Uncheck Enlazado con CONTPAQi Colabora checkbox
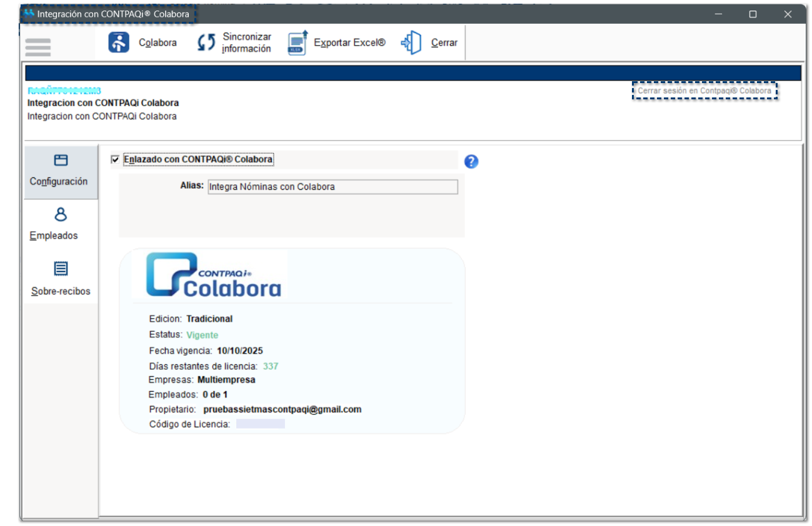 (x=114, y=159)
